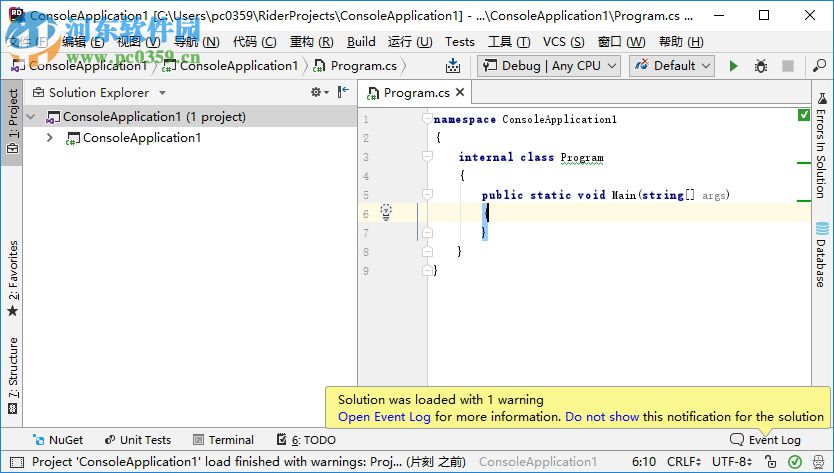Viewport: 834px width, 473px height.
Task: Open Debug | Any CPU configuration dropdown
Action: tap(549, 66)
